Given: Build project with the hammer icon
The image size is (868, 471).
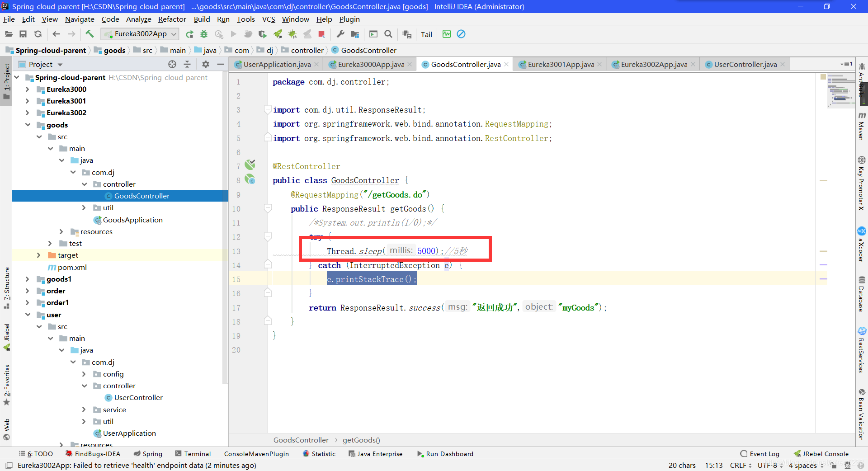Looking at the screenshot, I should (x=90, y=34).
